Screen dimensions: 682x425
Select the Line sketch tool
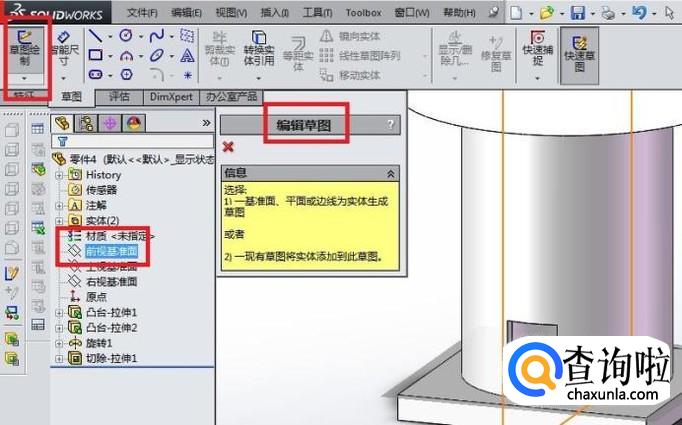pyautogui.click(x=95, y=36)
